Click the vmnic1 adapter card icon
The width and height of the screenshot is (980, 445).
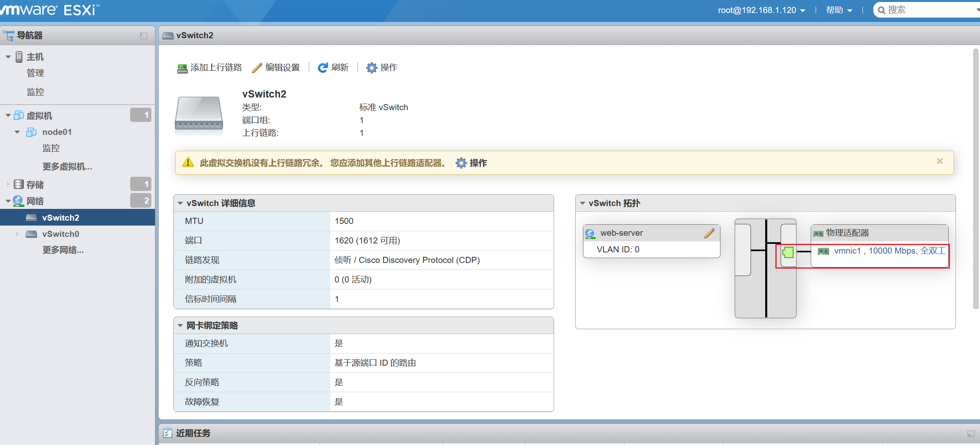pos(823,252)
